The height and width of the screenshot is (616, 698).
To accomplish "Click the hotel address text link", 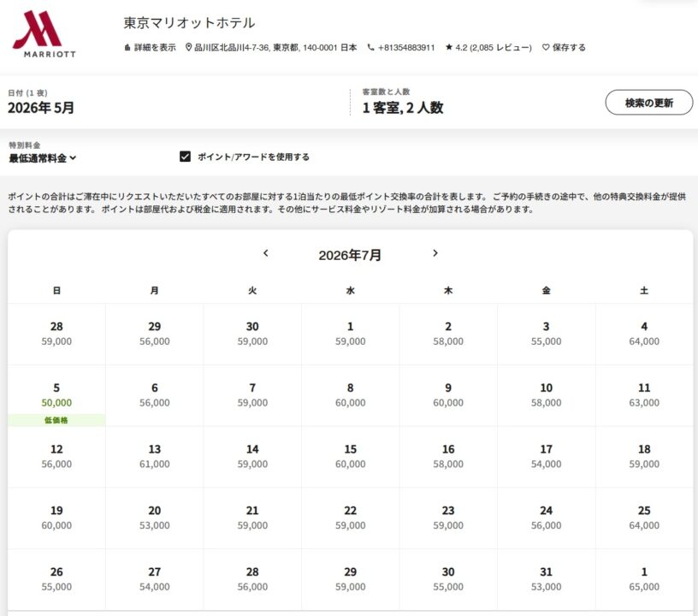I will coord(275,48).
